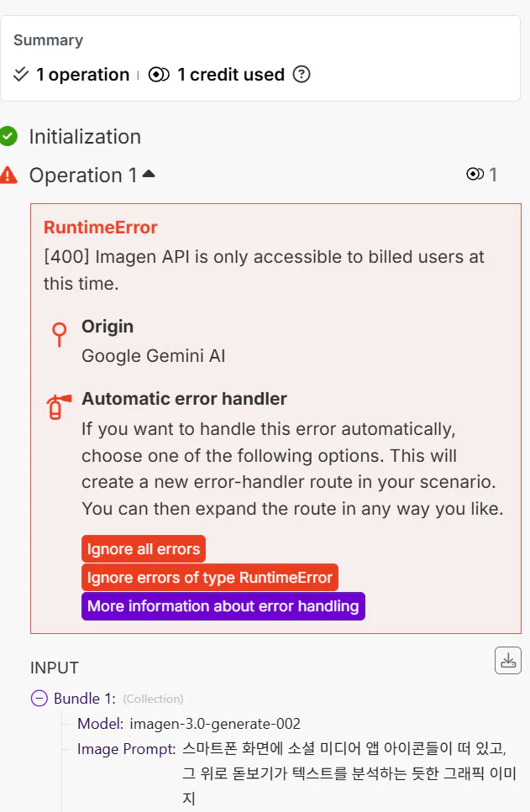Click the credits coin icon in Summary
This screenshot has width=530, height=812.
159,75
